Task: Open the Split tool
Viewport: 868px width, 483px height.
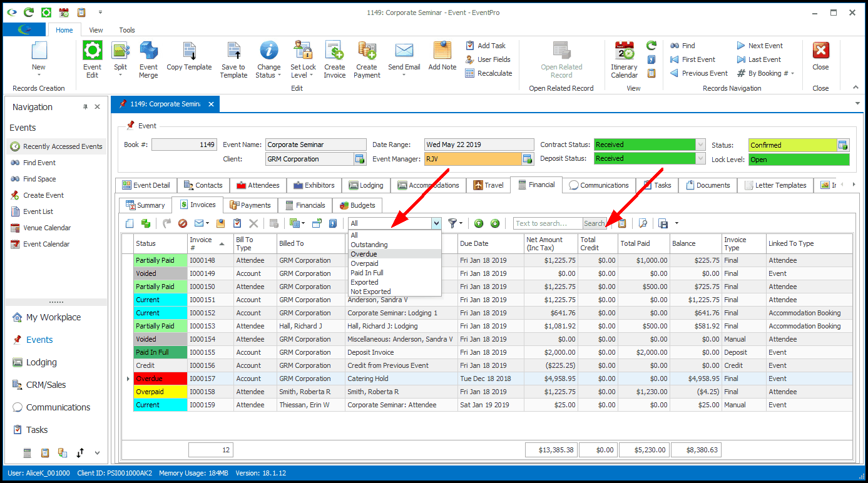Action: [120, 59]
